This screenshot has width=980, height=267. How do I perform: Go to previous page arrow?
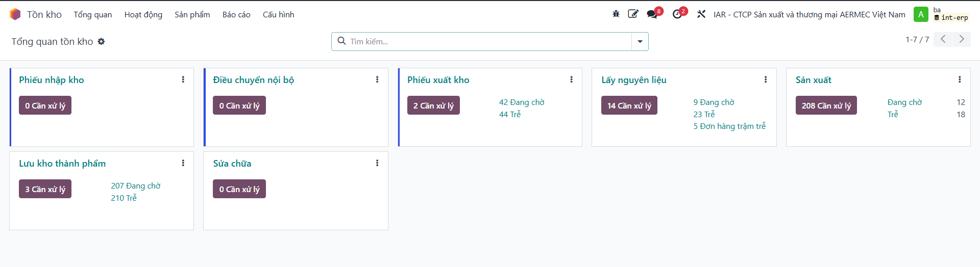tap(943, 39)
